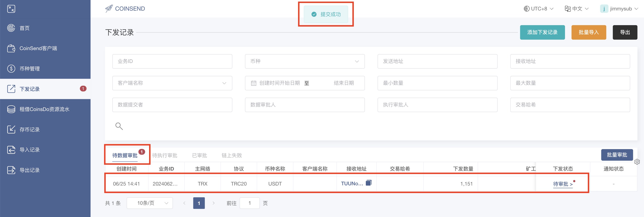Expand the 币种 dropdown filter
Screen dimensions: 644x217
point(304,61)
